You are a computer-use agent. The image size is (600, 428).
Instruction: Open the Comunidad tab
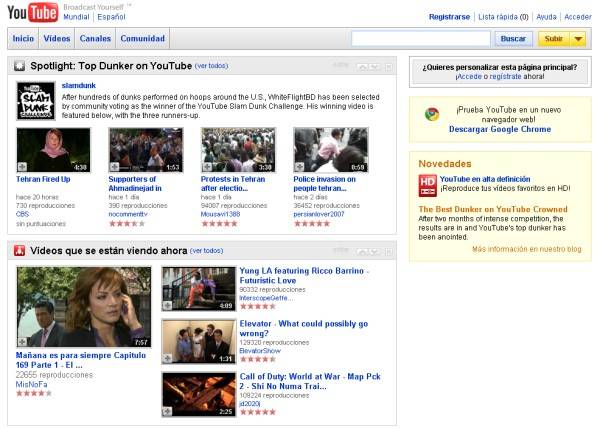(x=142, y=39)
